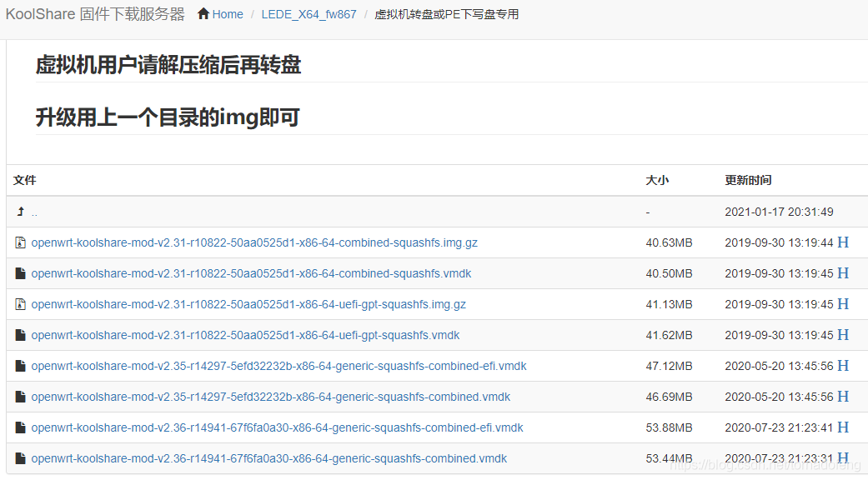Click the 更新时间 column header

pos(748,180)
